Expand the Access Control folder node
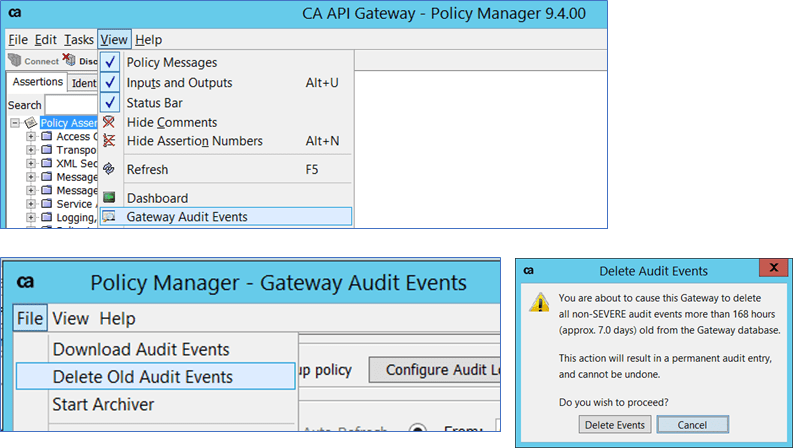This screenshot has width=793, height=448. pyautogui.click(x=31, y=137)
